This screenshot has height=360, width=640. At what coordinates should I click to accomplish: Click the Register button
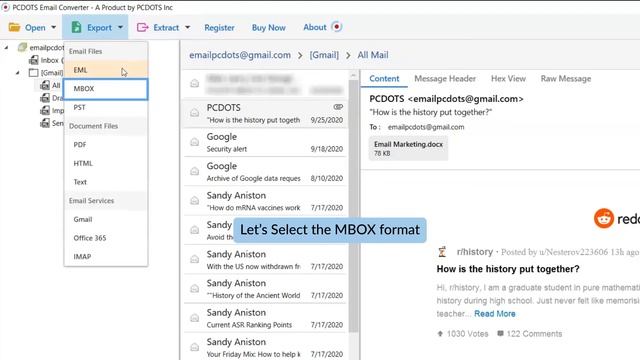coord(219,27)
